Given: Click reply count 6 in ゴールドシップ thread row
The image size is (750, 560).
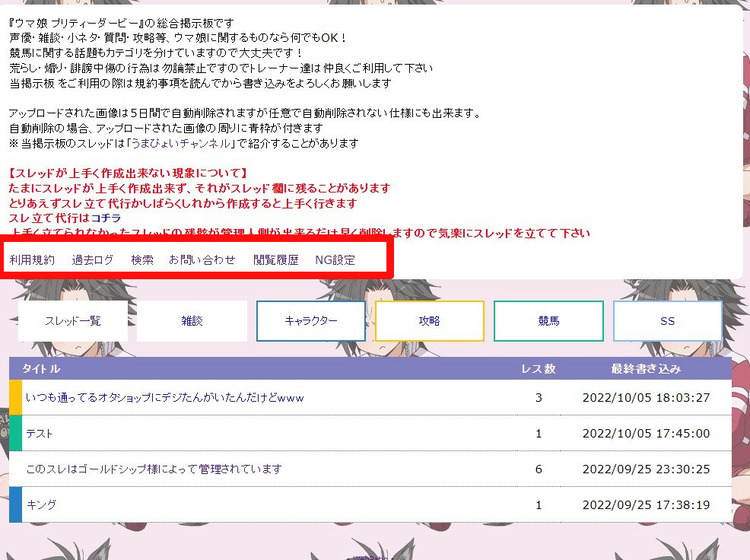Looking at the screenshot, I should pyautogui.click(x=539, y=469).
